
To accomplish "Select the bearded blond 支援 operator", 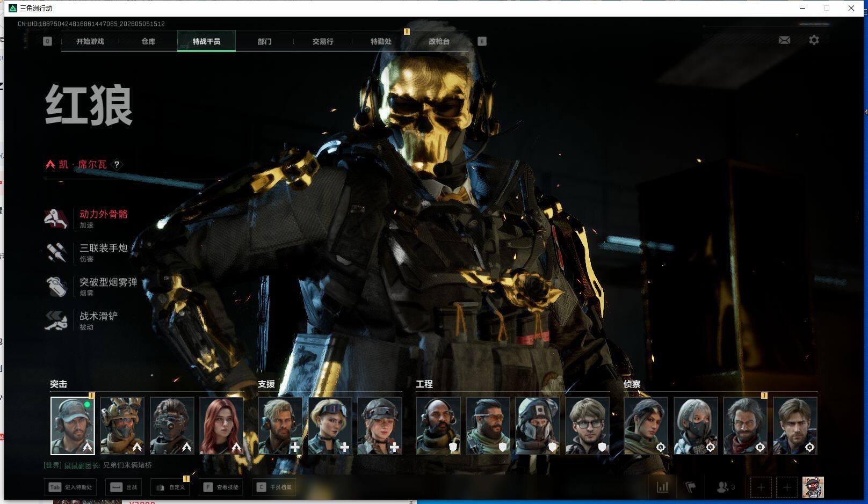I will tap(280, 426).
